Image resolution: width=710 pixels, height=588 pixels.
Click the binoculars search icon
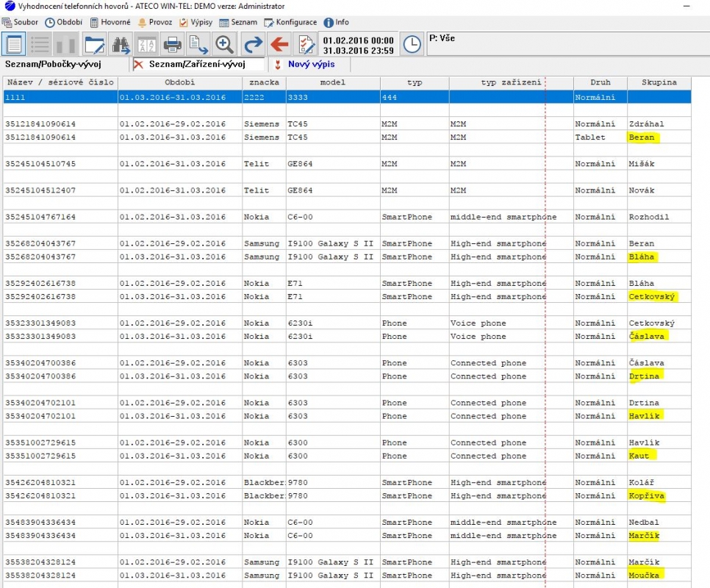[121, 44]
